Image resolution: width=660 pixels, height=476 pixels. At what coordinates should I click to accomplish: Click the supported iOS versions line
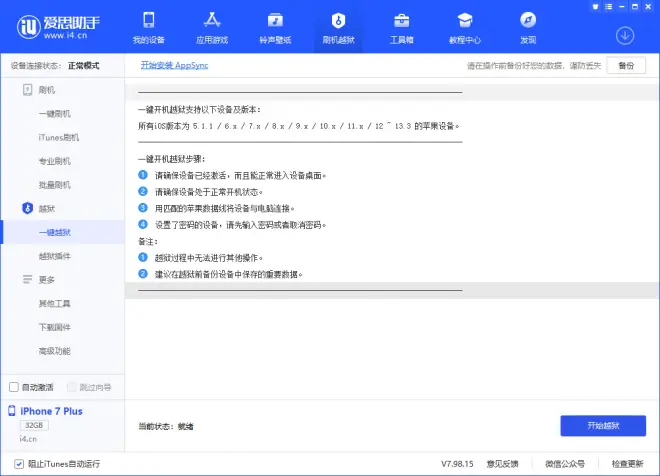pyautogui.click(x=299, y=126)
